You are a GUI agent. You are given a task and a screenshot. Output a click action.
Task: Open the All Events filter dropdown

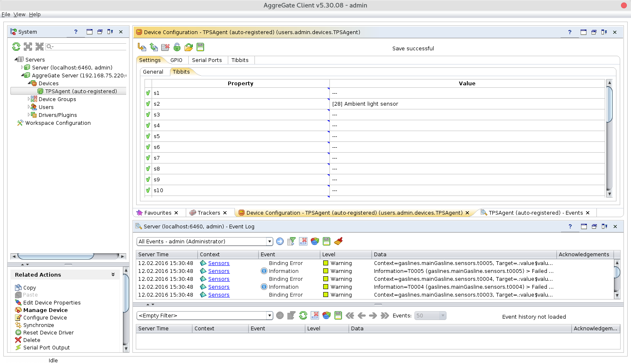pyautogui.click(x=270, y=242)
